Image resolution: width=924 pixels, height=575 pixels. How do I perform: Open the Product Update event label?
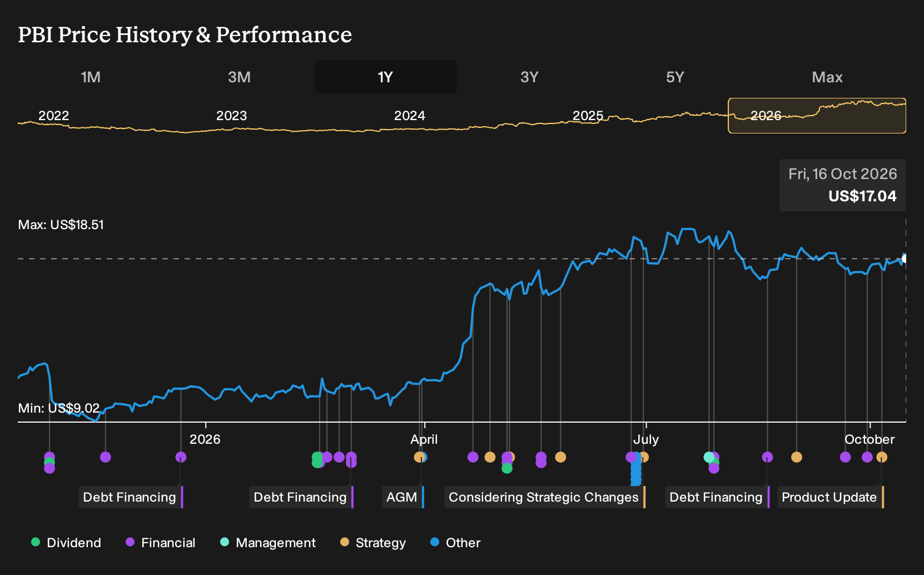(831, 497)
